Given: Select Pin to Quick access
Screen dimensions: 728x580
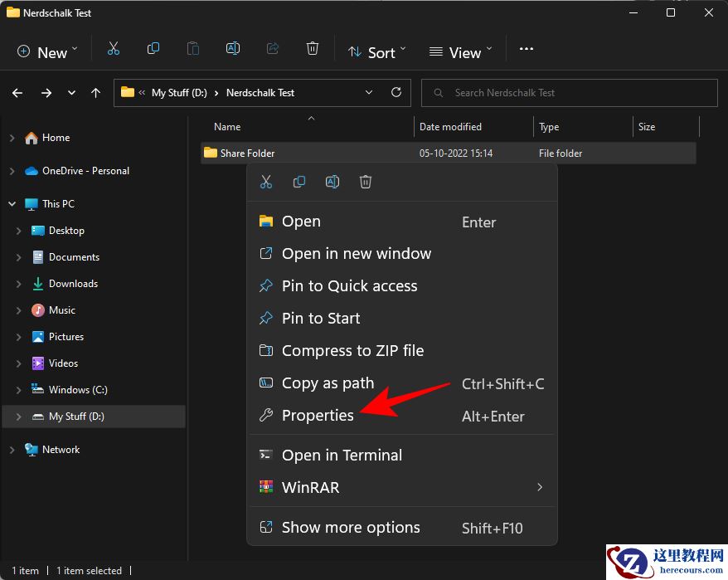Looking at the screenshot, I should pyautogui.click(x=402, y=285).
